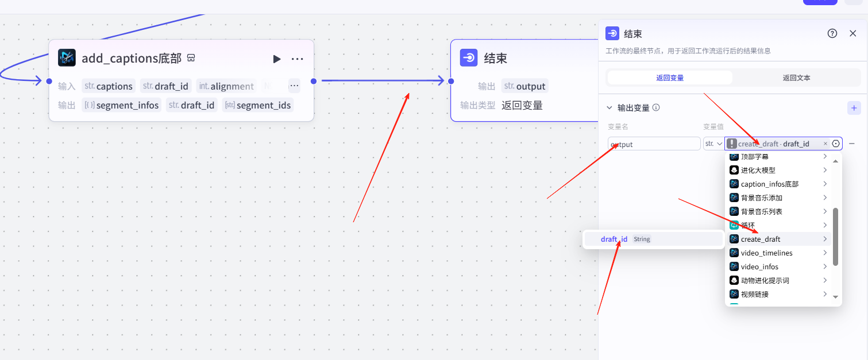The height and width of the screenshot is (360, 868).
Task: Click the variable list scrollbar thumb
Action: pyautogui.click(x=835, y=237)
